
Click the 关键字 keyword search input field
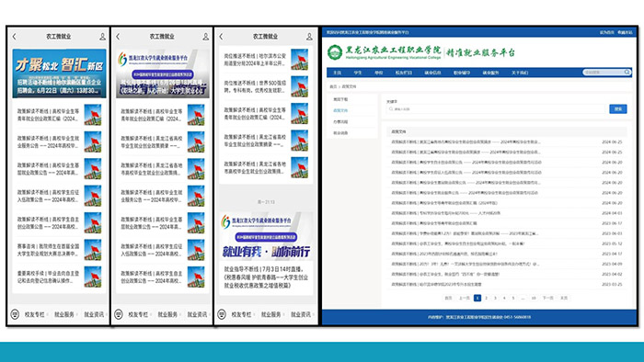[x=497, y=109]
